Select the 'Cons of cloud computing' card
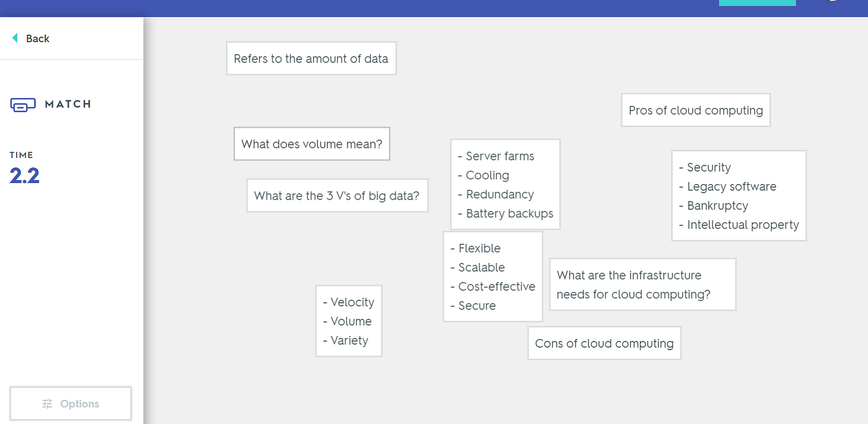The height and width of the screenshot is (424, 868). point(604,343)
